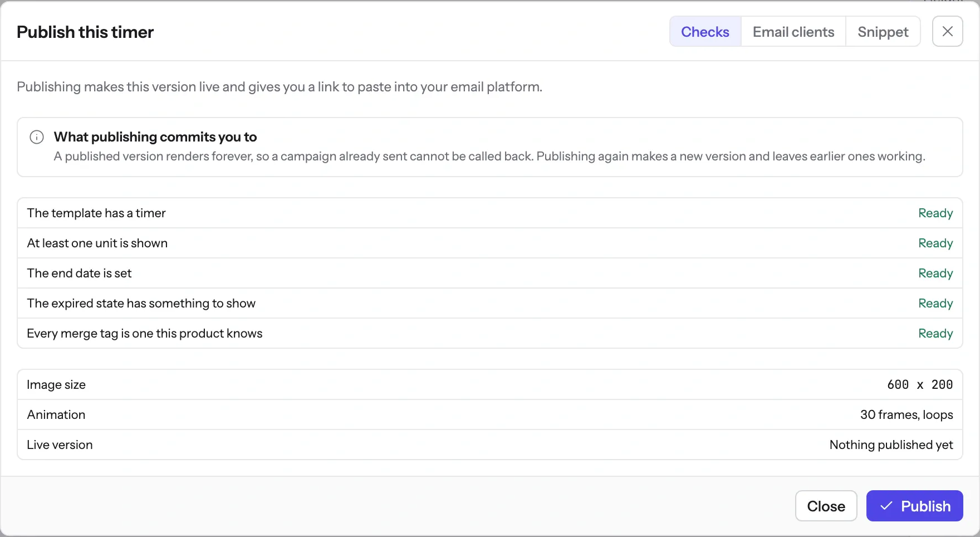Viewport: 980px width, 537px height.
Task: Open the Snippet tab
Action: [x=883, y=32]
